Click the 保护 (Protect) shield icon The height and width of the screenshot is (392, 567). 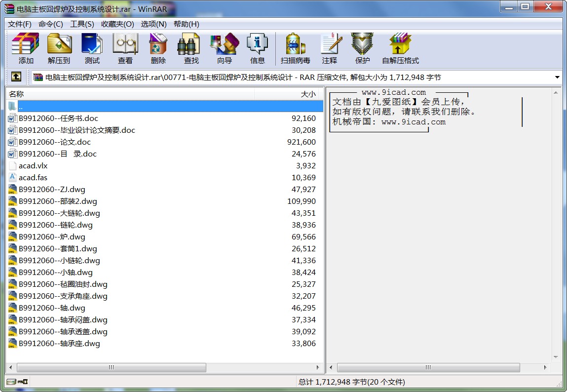tap(362, 44)
